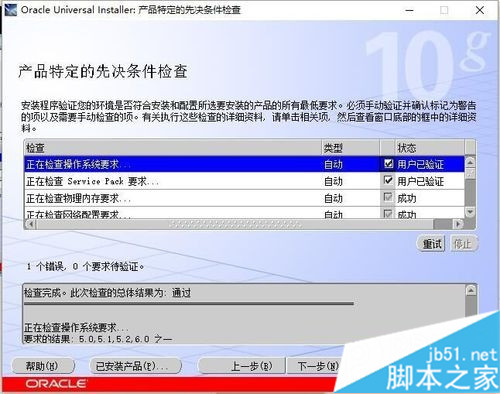
Task: Click down arrow of checks table scrollbar
Action: tap(470, 211)
